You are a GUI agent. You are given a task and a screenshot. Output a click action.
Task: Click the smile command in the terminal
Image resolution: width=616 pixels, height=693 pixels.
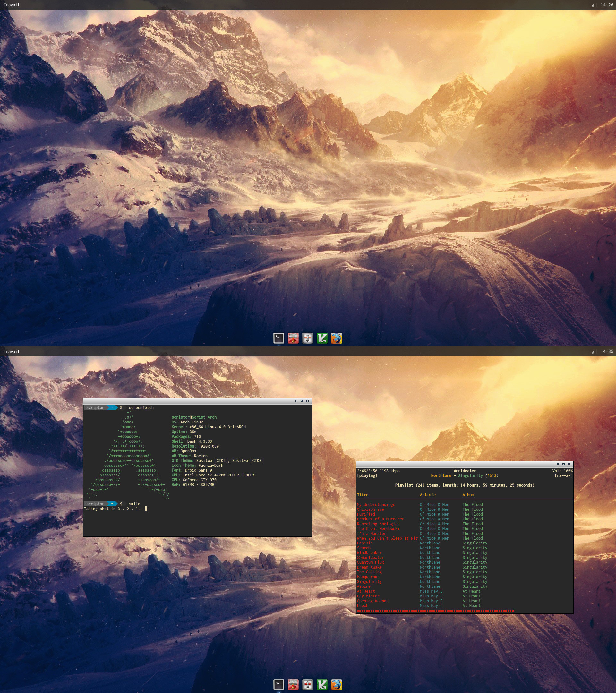point(134,504)
